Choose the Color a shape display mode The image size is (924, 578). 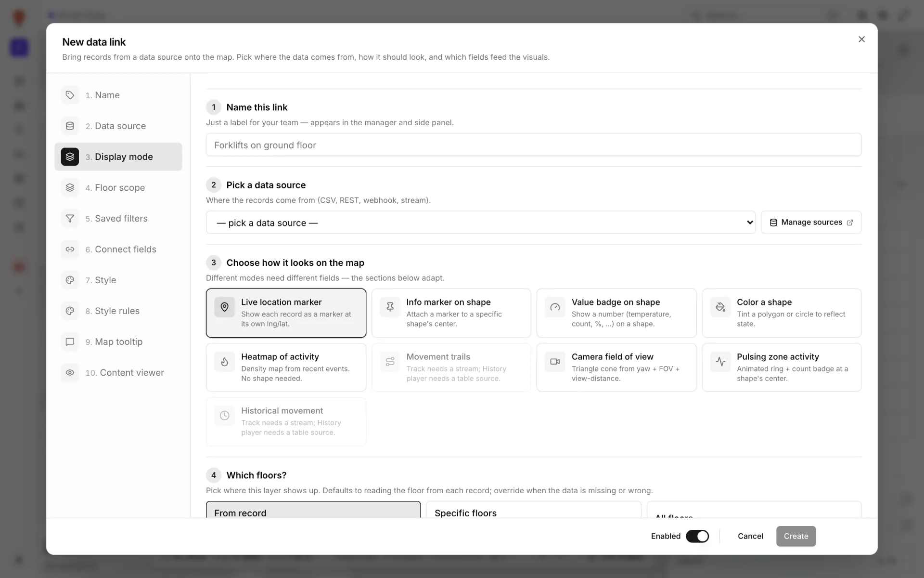click(782, 313)
